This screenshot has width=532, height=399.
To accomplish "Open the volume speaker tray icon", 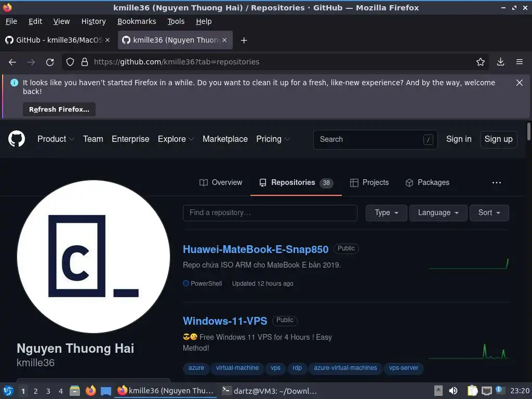I will (453, 391).
